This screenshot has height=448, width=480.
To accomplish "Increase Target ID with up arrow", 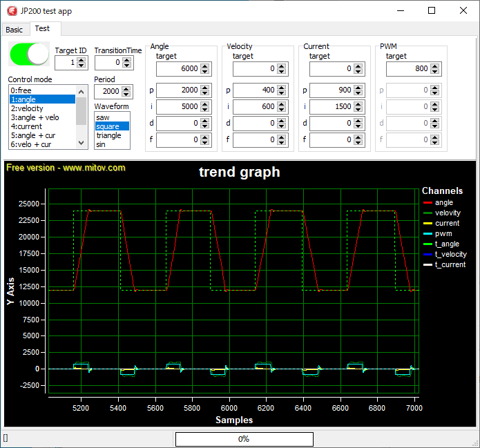I will 81,59.
